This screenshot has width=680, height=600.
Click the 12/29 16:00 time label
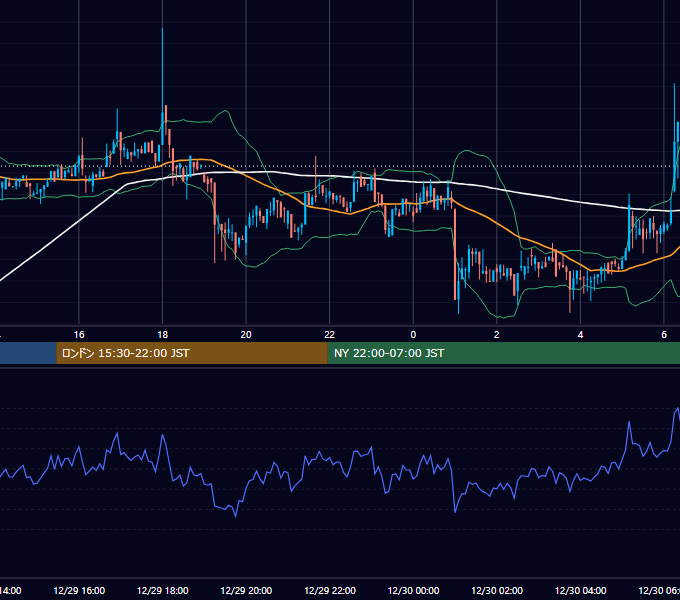(79, 590)
